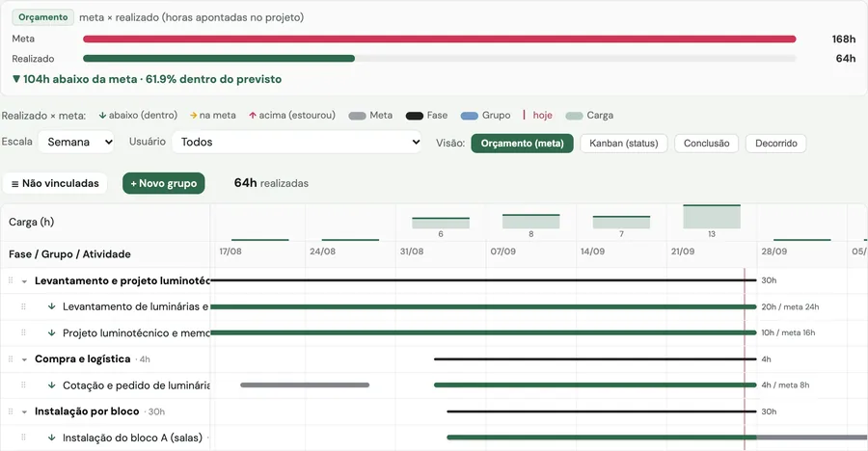Grab drag handle of Instalação do bloco A row
Screen dimensions: 868x451
click(x=23, y=438)
